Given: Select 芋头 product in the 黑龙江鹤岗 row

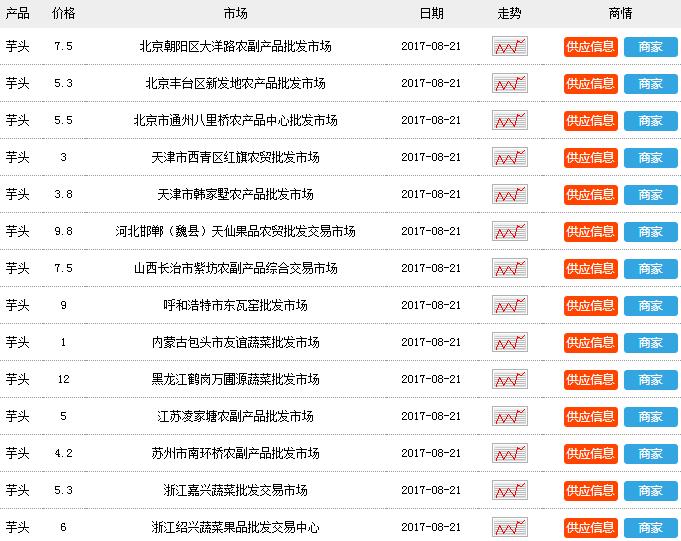Looking at the screenshot, I should click(18, 380).
